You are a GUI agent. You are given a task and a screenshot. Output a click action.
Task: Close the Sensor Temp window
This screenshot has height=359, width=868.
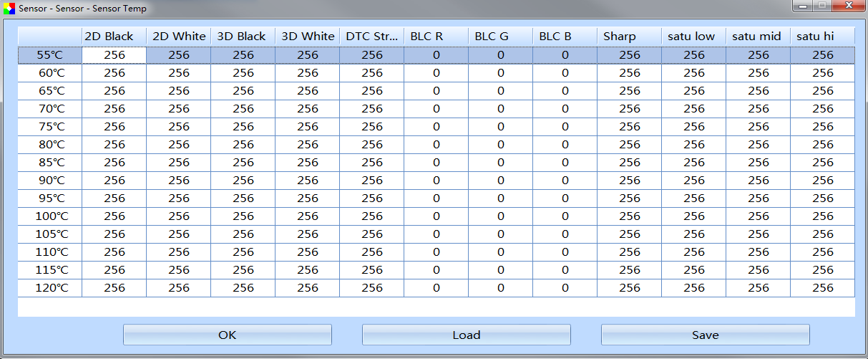point(849,6)
